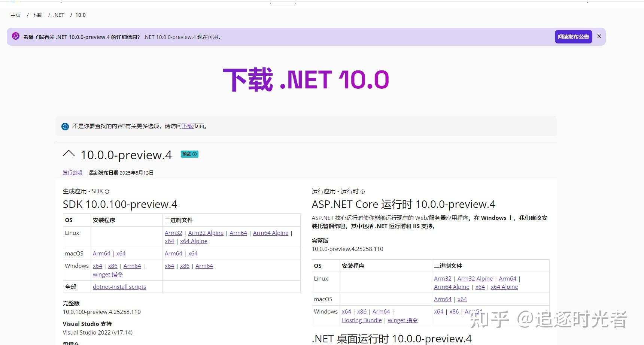Click the 阅读发布公告 button
Viewport: 644px width, 345px height.
[573, 37]
